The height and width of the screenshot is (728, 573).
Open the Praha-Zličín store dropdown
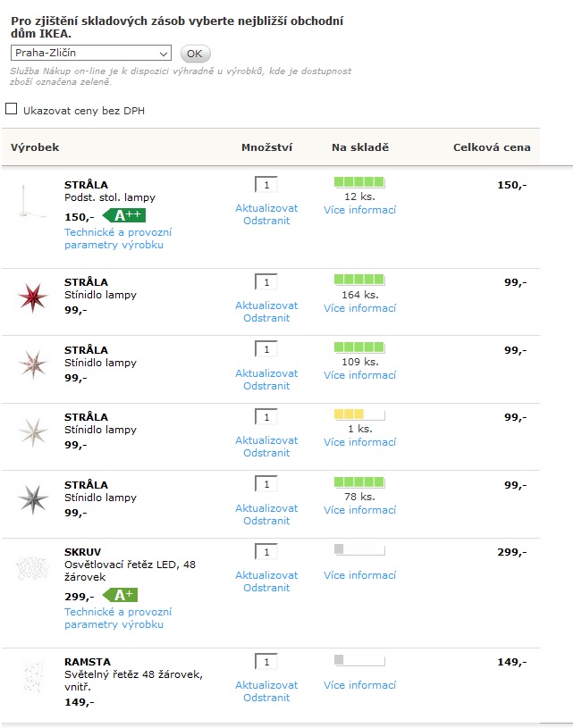(x=90, y=53)
